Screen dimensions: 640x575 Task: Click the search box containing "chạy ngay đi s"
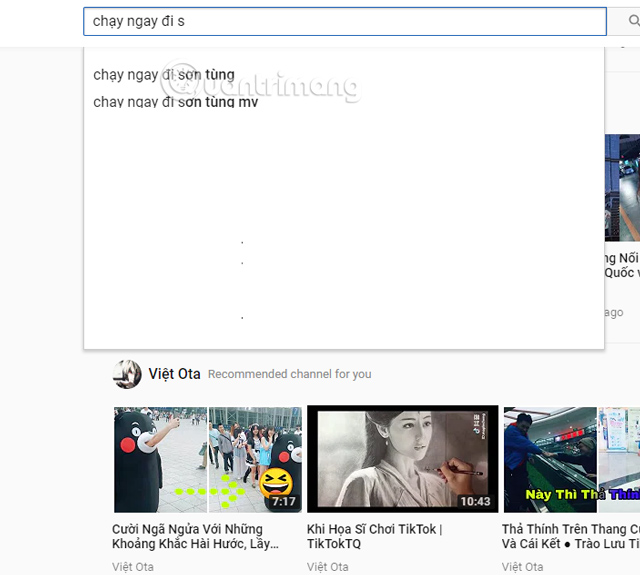pos(345,21)
